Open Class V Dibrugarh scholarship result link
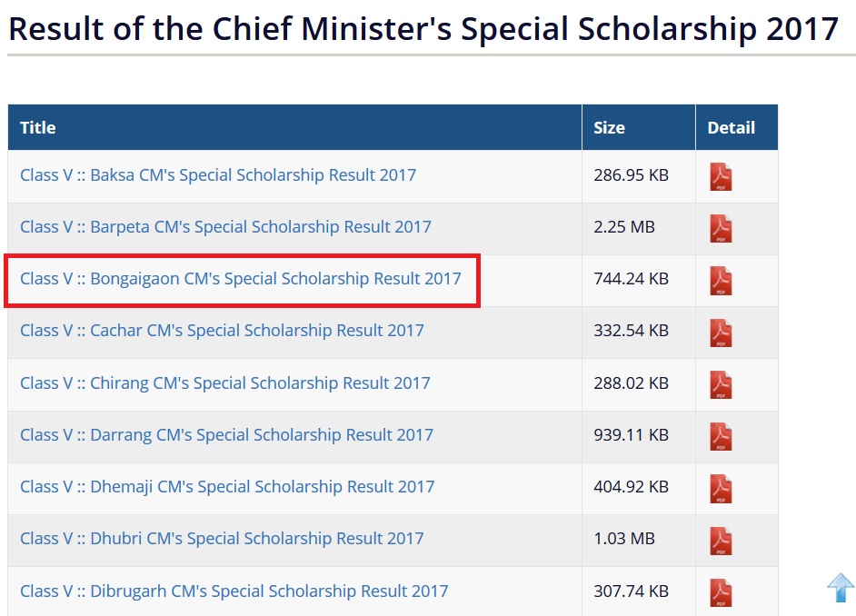 point(234,591)
